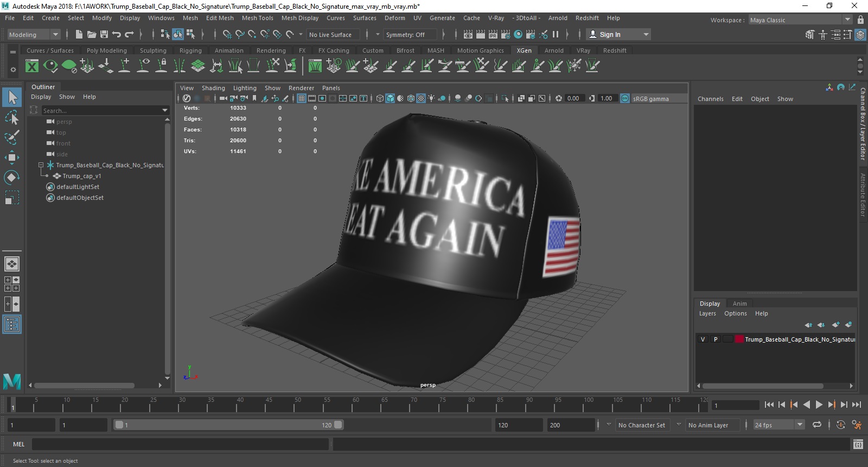The height and width of the screenshot is (467, 868).
Task: Select Trump_cap_v1 in Outliner
Action: 81,176
